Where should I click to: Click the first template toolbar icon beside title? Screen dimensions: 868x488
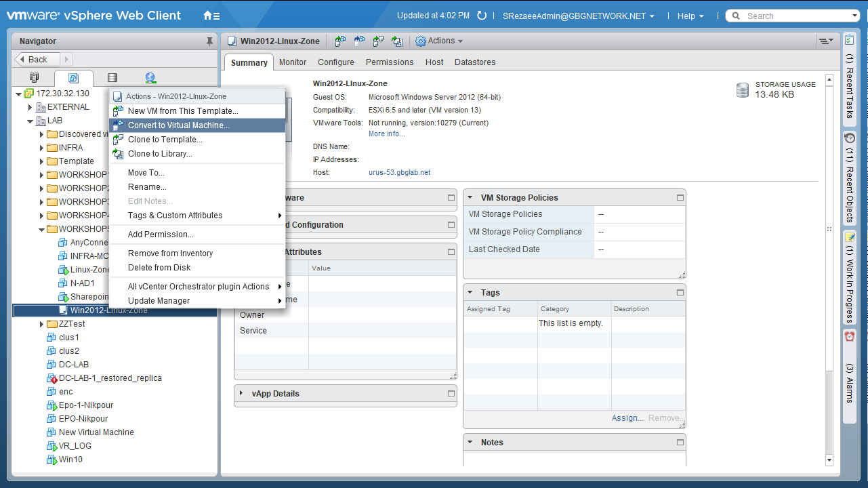[x=340, y=41]
